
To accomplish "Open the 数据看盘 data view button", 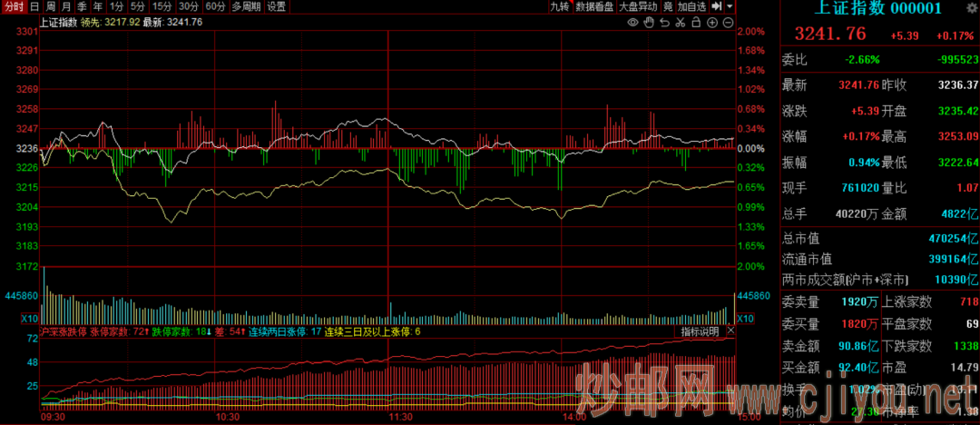I will [594, 6].
